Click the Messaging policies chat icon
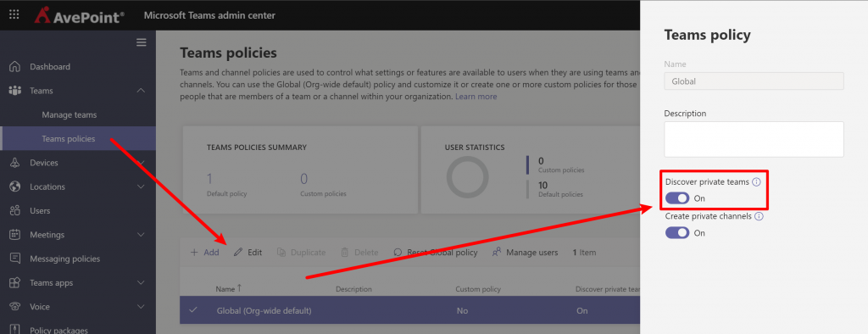 click(x=15, y=259)
